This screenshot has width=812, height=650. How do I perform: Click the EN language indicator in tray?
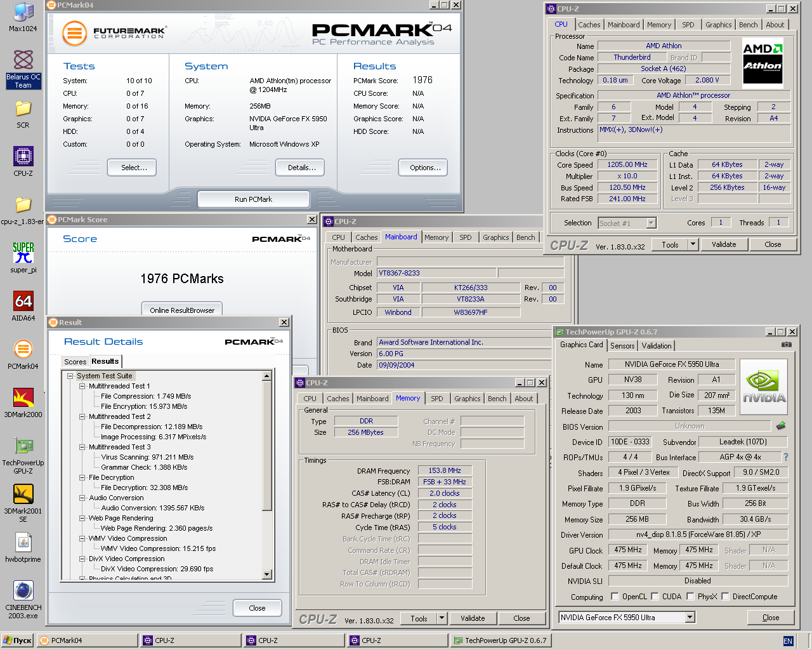click(788, 641)
